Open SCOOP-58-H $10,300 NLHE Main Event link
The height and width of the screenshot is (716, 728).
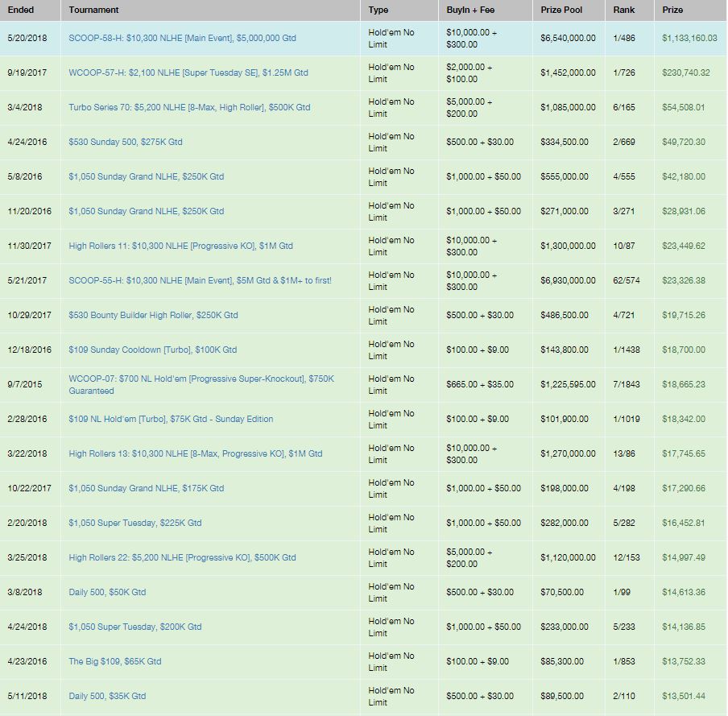182,38
